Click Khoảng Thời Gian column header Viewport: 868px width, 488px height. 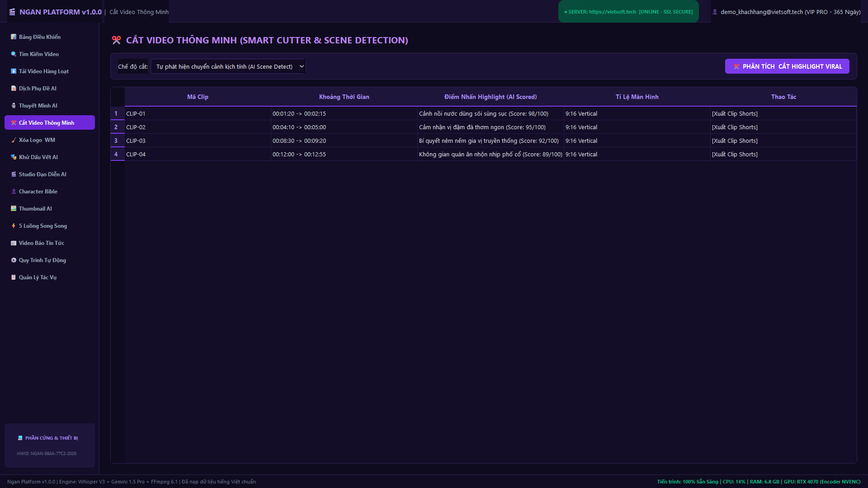(x=344, y=97)
